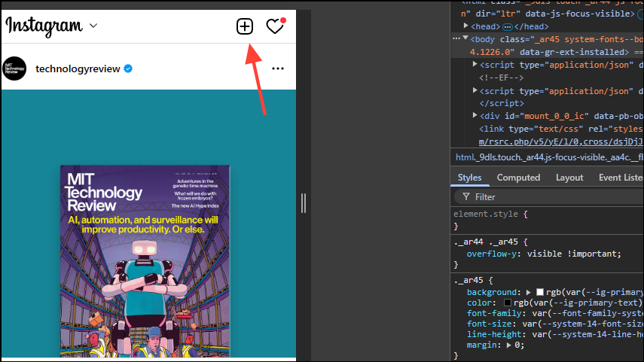Switch to the Event Listeners tab
644x362 pixels.
[x=621, y=178]
